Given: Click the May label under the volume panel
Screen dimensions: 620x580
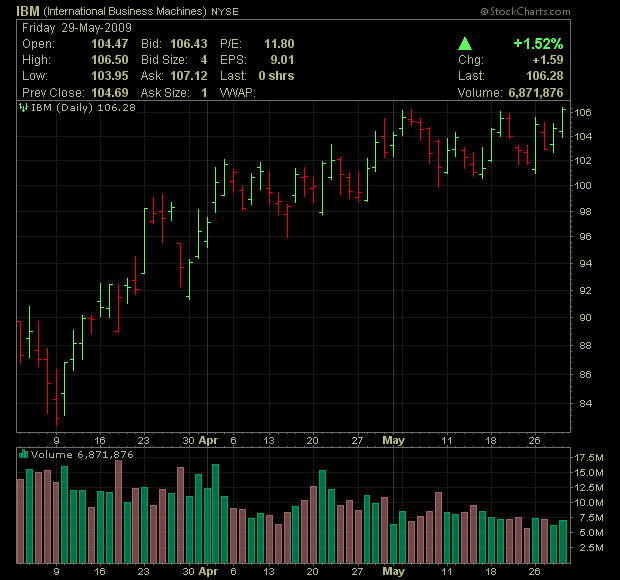Looking at the screenshot, I should 393,571.
